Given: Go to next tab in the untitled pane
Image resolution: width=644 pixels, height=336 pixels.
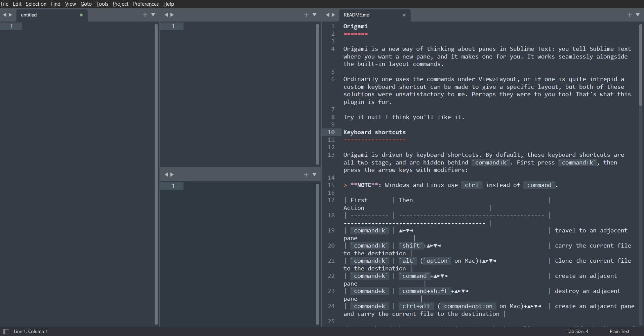Looking at the screenshot, I should 10,15.
